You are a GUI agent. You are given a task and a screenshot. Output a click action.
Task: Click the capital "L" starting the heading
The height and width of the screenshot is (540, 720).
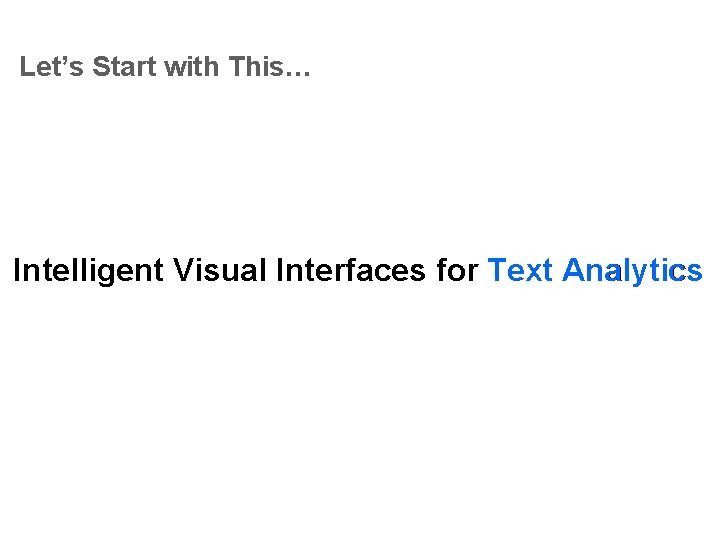27,68
